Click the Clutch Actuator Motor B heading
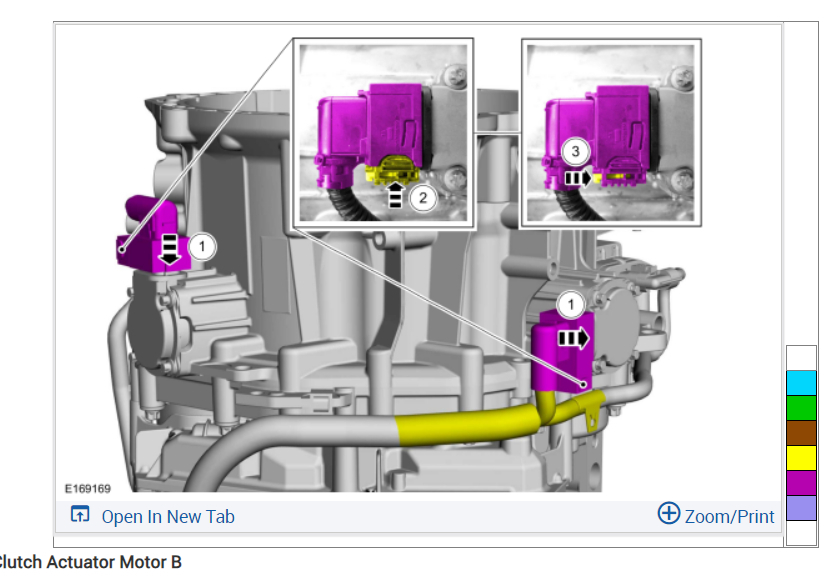834x584 pixels. pyautogui.click(x=89, y=562)
